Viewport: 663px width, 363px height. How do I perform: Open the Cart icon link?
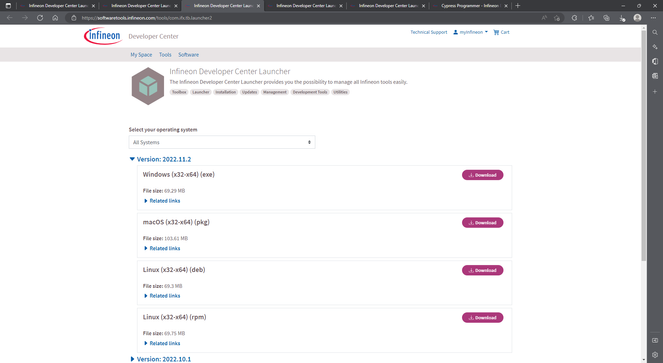[501, 32]
